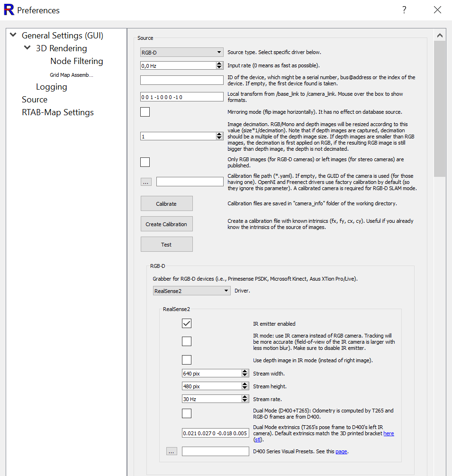Click the scroll up arrow of the scrollbar
This screenshot has height=476, width=452.
[x=440, y=35]
